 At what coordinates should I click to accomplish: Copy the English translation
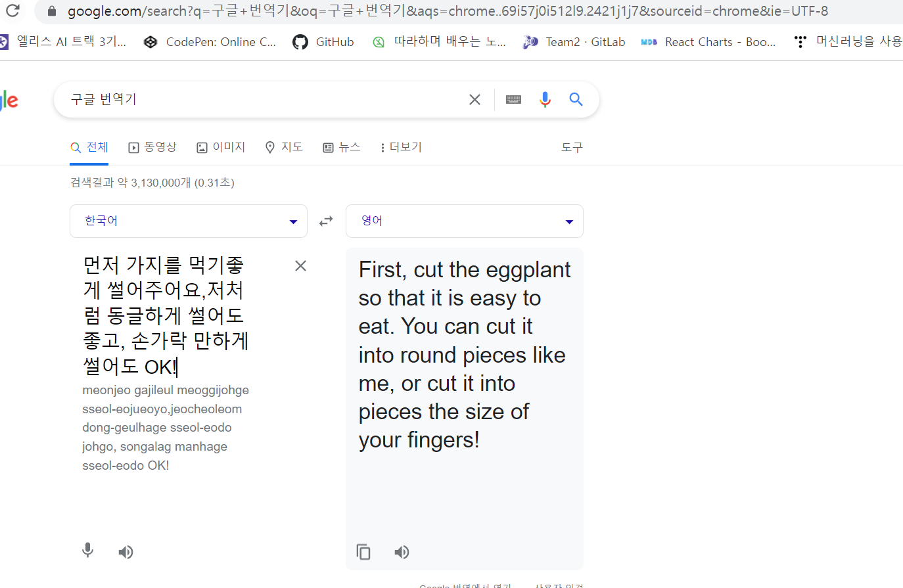[x=363, y=552]
